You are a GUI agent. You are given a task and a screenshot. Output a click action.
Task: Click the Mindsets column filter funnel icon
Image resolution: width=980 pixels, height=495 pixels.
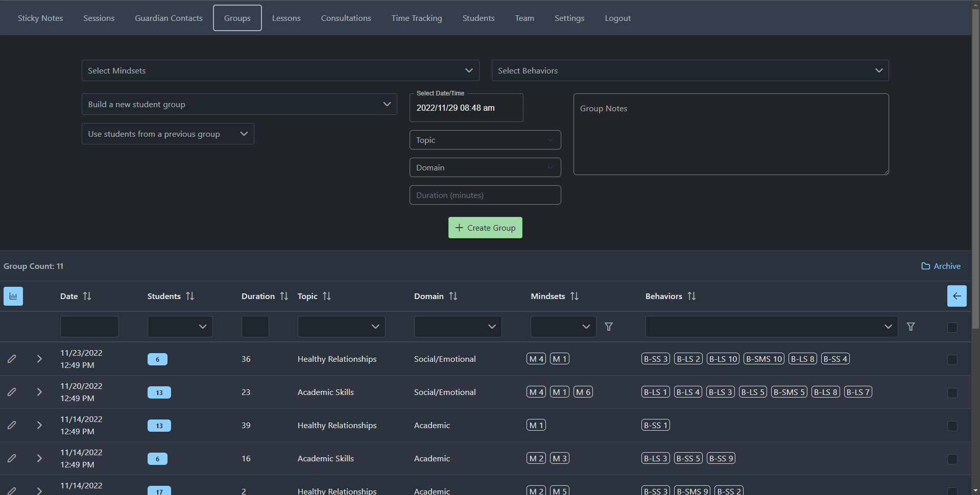point(609,327)
